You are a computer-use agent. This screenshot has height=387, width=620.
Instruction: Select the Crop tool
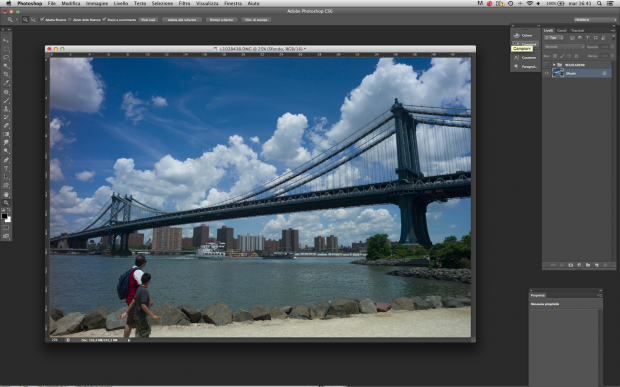click(6, 74)
